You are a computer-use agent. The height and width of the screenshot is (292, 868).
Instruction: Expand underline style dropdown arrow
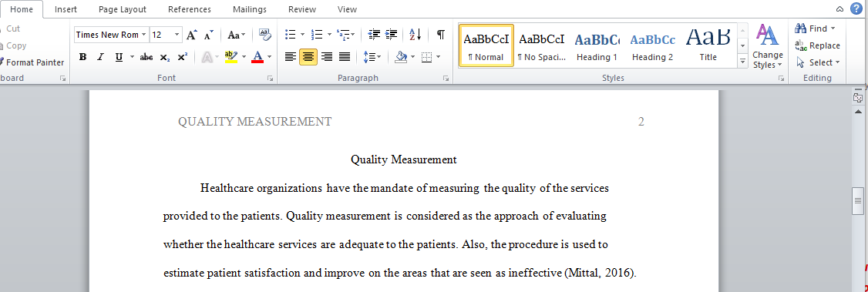[x=132, y=57]
